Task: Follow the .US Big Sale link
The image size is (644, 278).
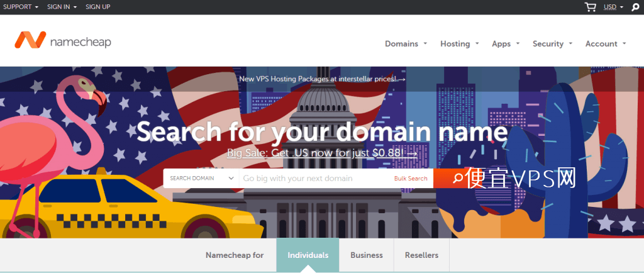Action: point(322,153)
